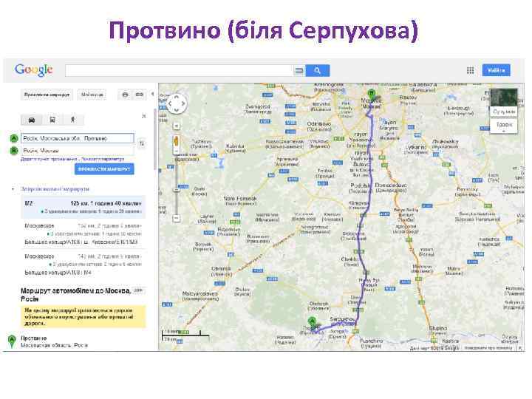Click the destination B field with Москва
This screenshot has height=399, width=532.
tap(78, 150)
